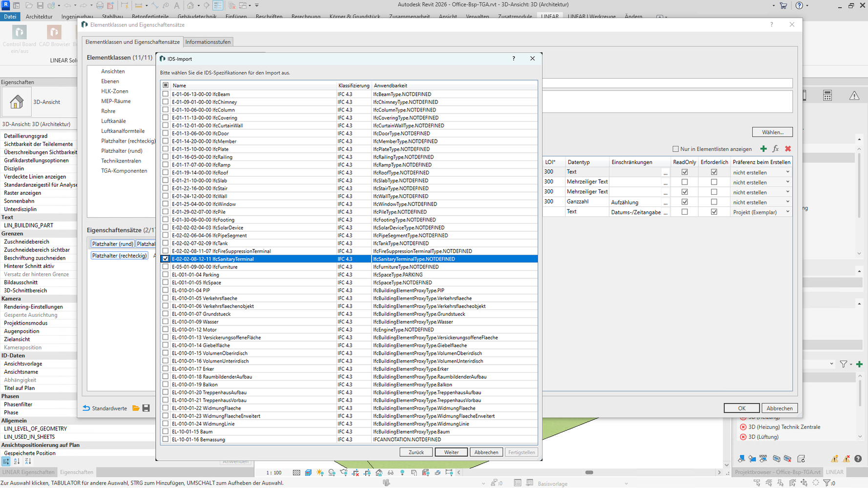This screenshot has height=488, width=868.
Task: Switch to the Informationsstufen tab
Action: click(208, 42)
